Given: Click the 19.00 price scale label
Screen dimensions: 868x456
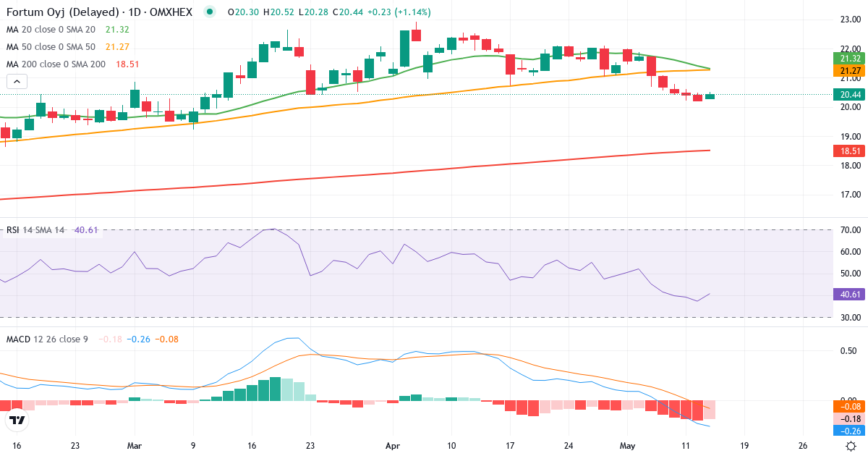Looking at the screenshot, I should [x=849, y=137].
